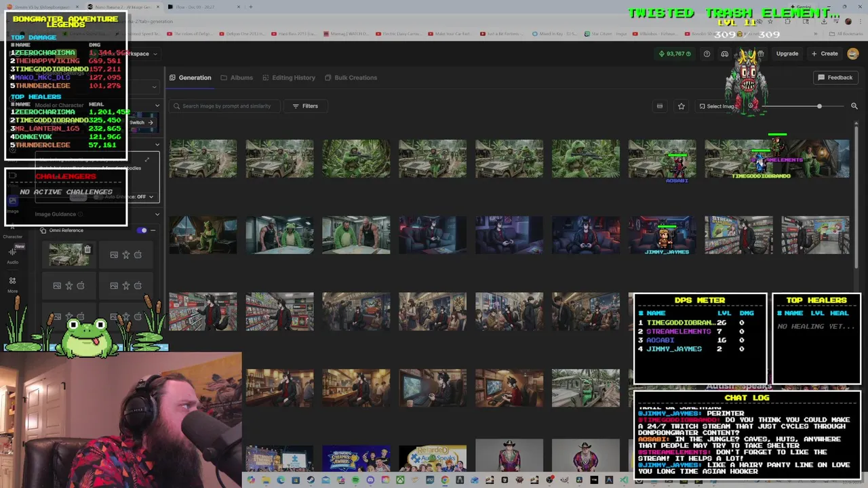Open the Editing History tab
This screenshot has height=488, width=868.
[289, 77]
